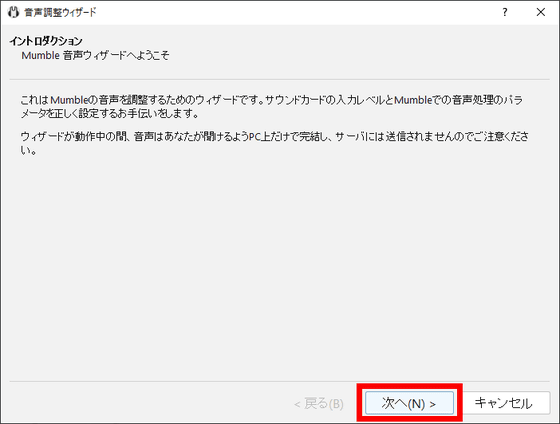Click the 次へ(N) next button
The height and width of the screenshot is (424, 560).
coord(409,403)
